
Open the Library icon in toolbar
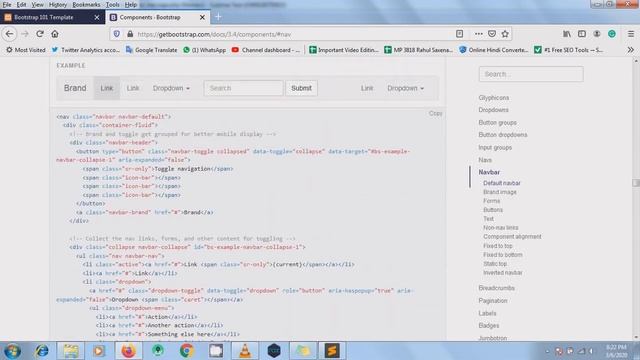[567, 34]
